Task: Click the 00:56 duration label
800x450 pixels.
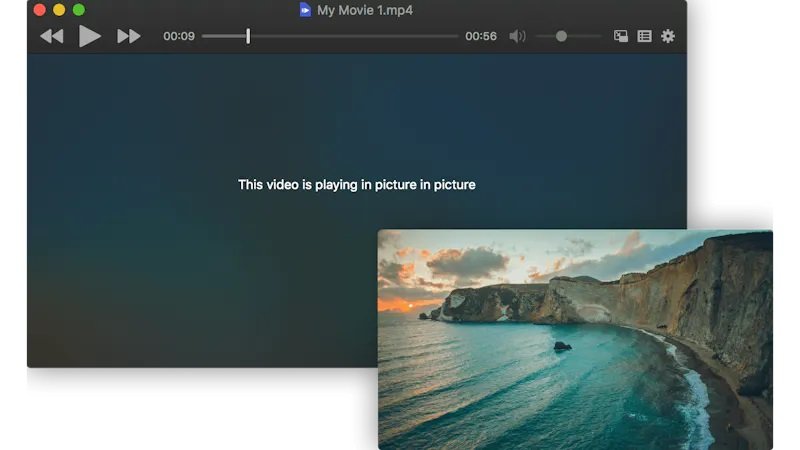Action: (x=481, y=36)
